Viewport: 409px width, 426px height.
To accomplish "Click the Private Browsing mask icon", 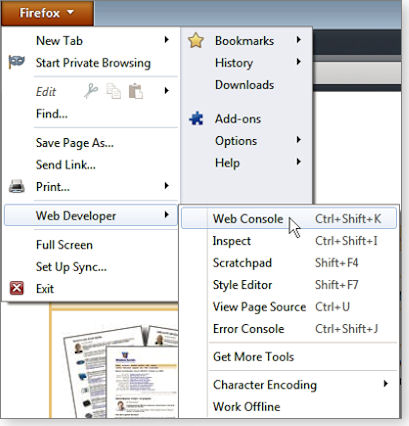I will click(16, 62).
